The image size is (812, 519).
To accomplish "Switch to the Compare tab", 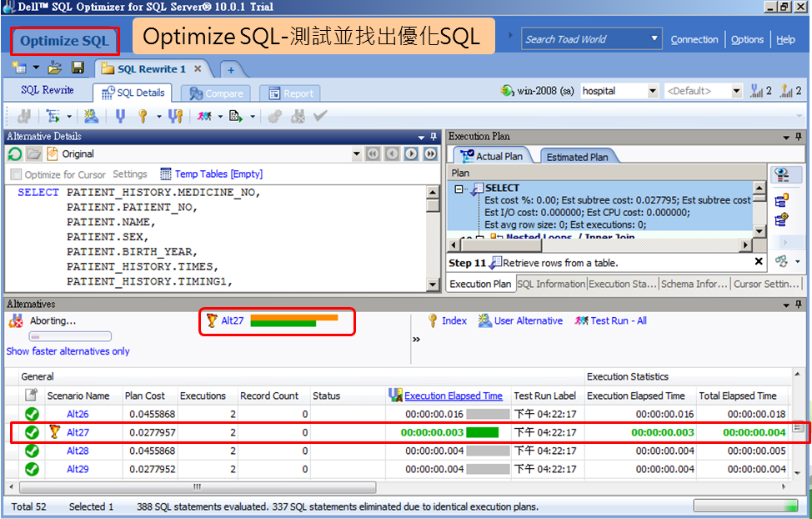I will click(x=216, y=93).
